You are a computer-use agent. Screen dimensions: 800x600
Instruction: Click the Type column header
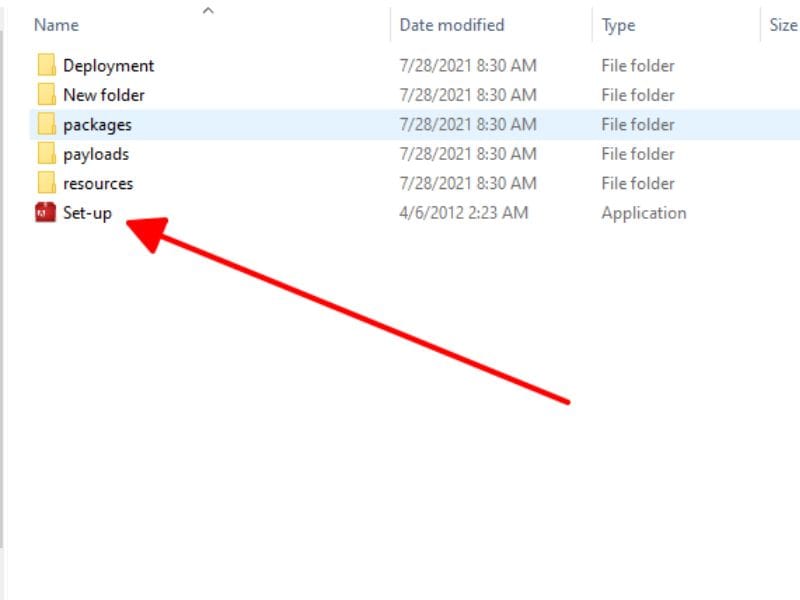618,25
